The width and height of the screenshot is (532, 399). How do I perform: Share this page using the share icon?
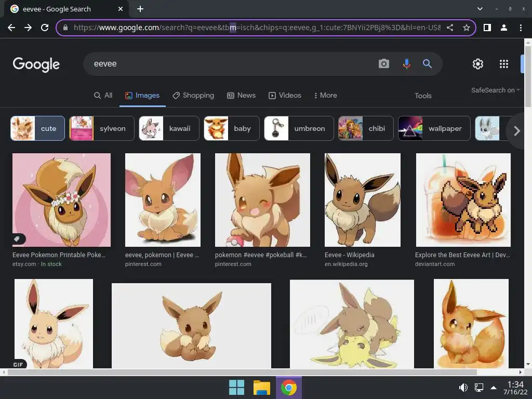pyautogui.click(x=450, y=28)
